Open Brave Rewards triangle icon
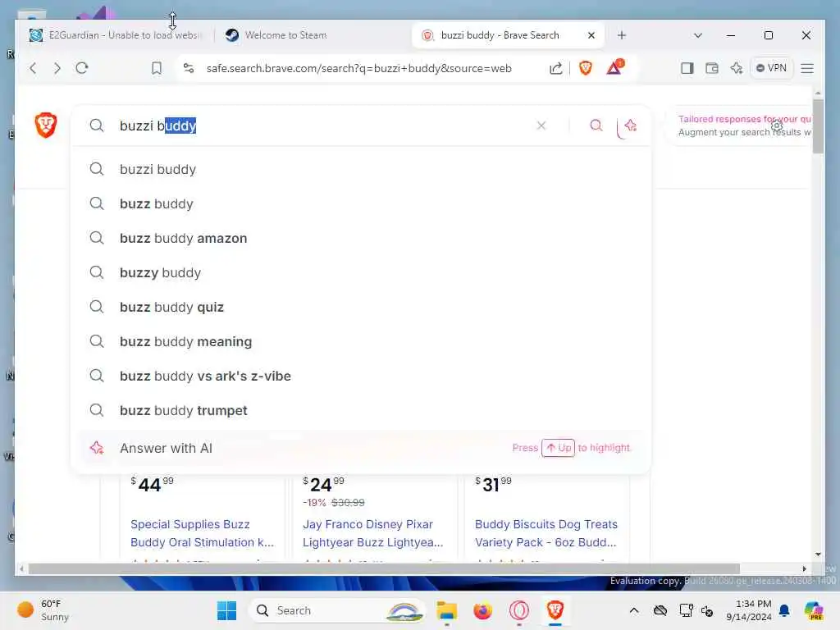This screenshot has height=630, width=840. [x=614, y=67]
